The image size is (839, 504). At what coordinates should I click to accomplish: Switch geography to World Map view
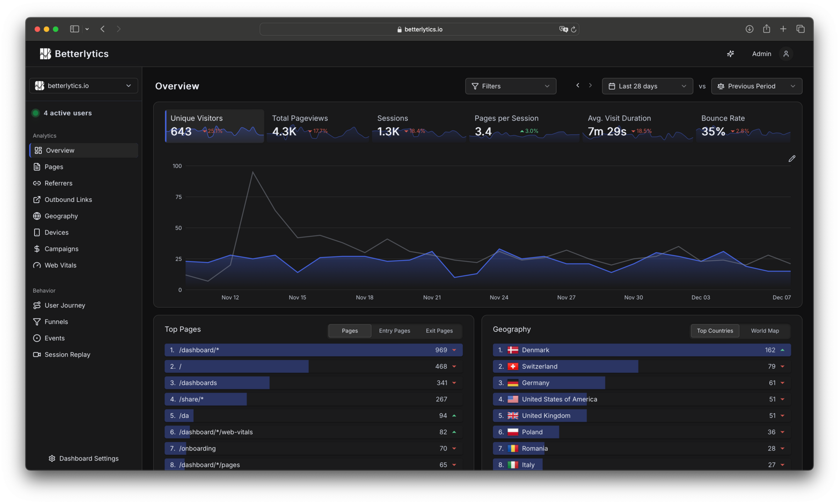coord(765,330)
